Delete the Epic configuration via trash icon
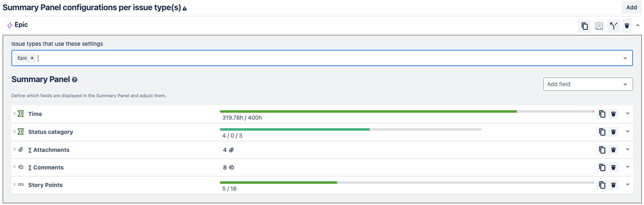 627,26
